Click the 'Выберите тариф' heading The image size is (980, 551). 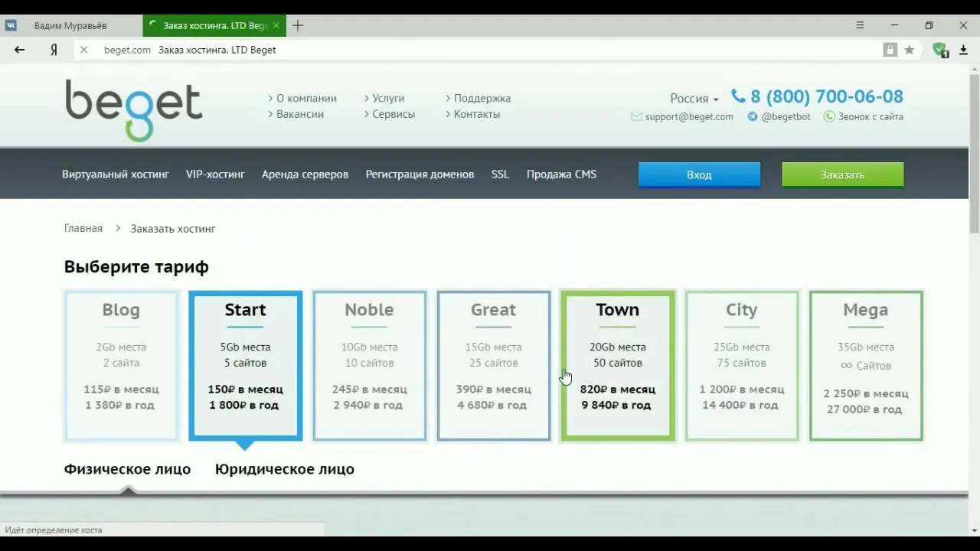(136, 267)
